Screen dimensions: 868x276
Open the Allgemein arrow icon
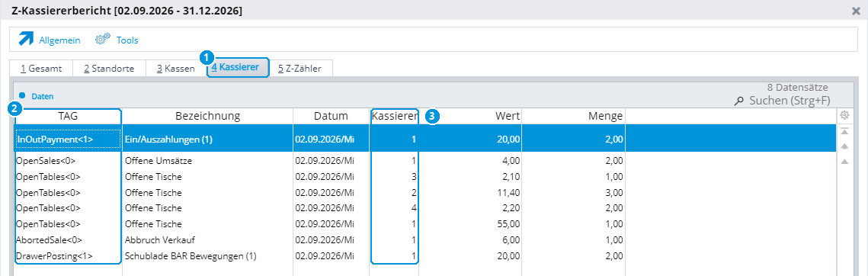[x=26, y=39]
